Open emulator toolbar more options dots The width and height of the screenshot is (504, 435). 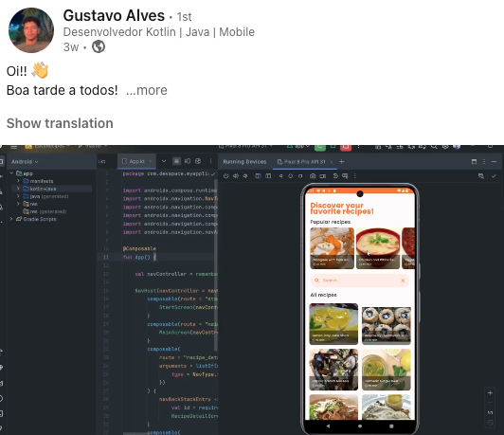tap(355, 176)
